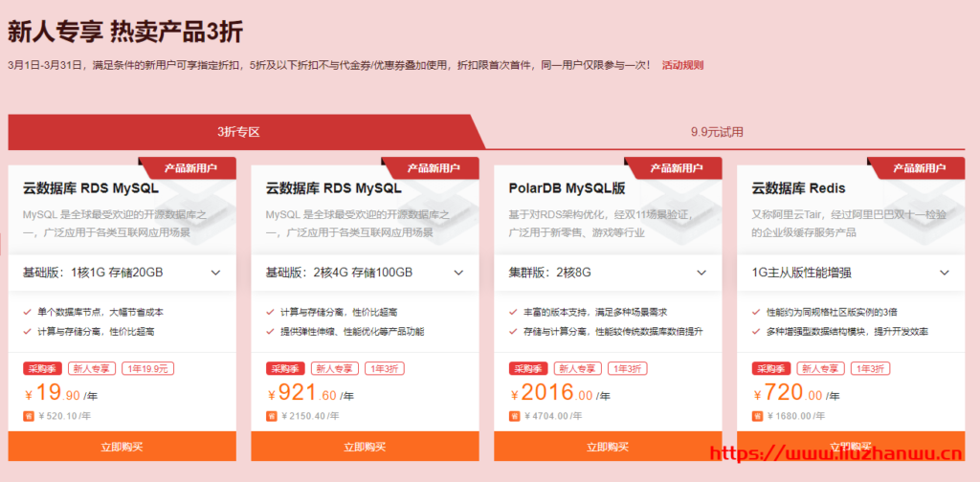Click the 省 icon beside ¥520.10

click(28, 416)
